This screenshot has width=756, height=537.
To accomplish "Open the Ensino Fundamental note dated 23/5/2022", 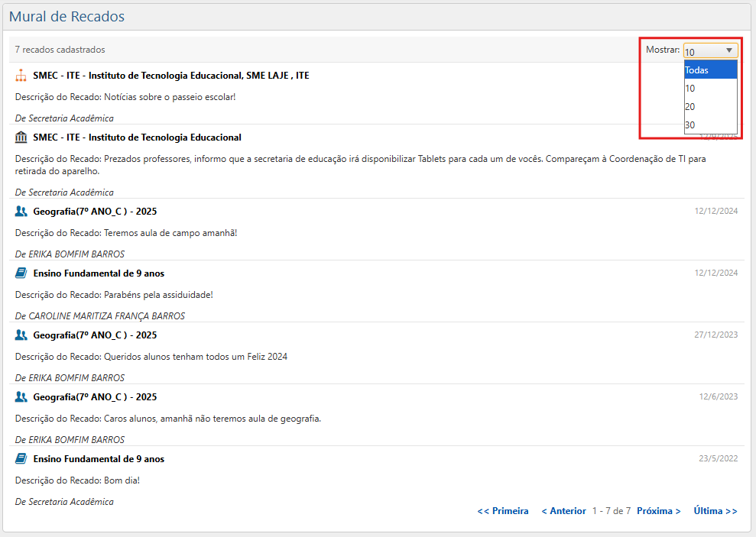I will 99,458.
